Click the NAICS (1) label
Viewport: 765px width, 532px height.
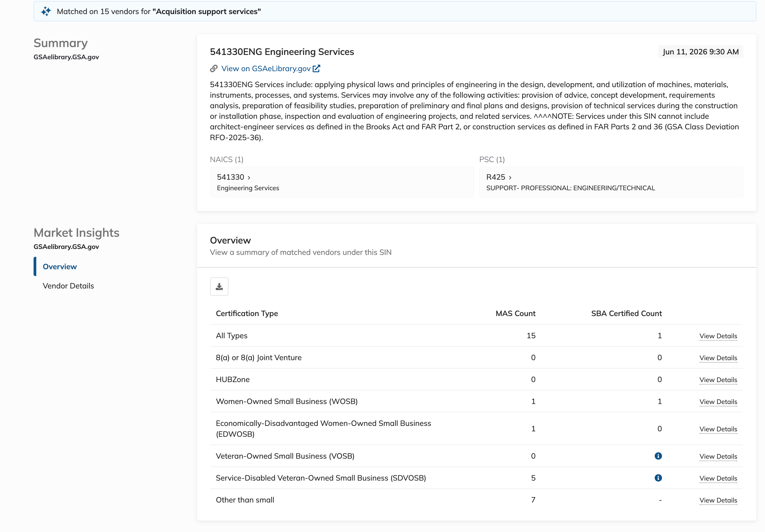point(227,160)
